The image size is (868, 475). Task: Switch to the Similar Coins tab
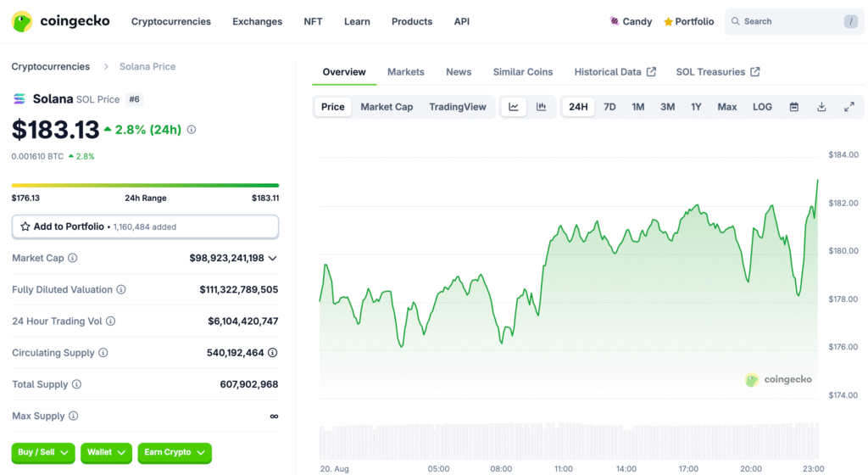[523, 72]
